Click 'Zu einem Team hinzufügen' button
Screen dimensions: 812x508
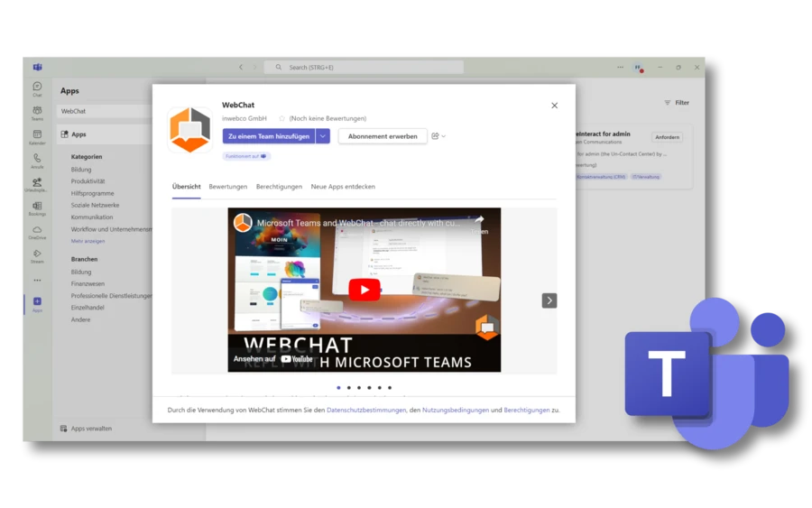point(268,136)
